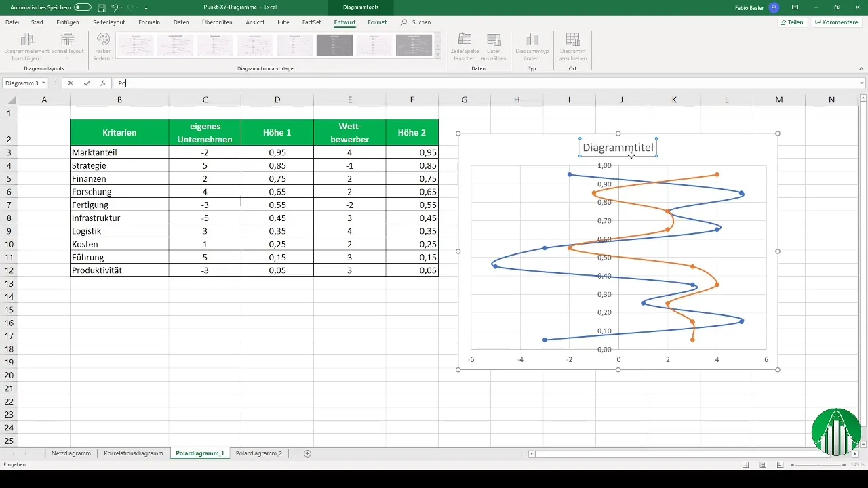Viewport: 868px width, 488px height.
Task: Expand the chart styles gallery more arrow
Action: (438, 54)
